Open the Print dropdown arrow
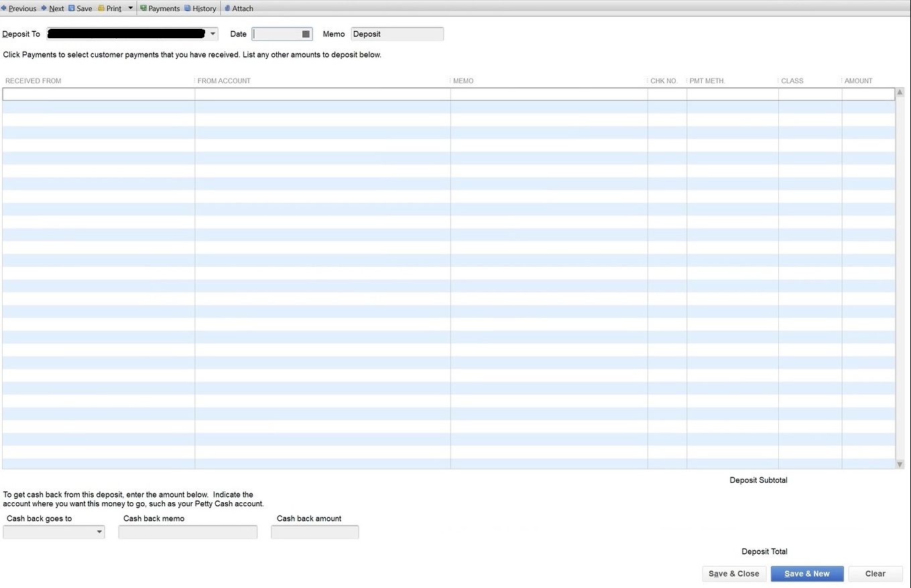This screenshot has width=911, height=588. click(130, 8)
